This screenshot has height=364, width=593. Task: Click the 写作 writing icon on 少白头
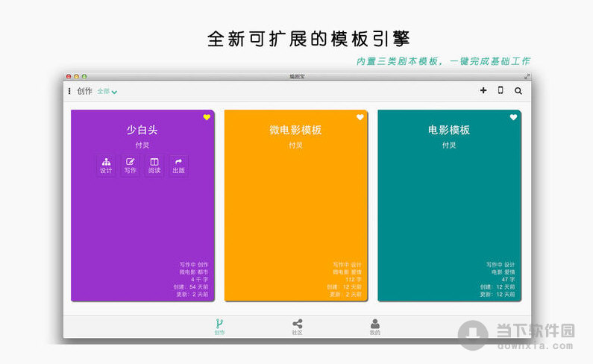tap(131, 165)
